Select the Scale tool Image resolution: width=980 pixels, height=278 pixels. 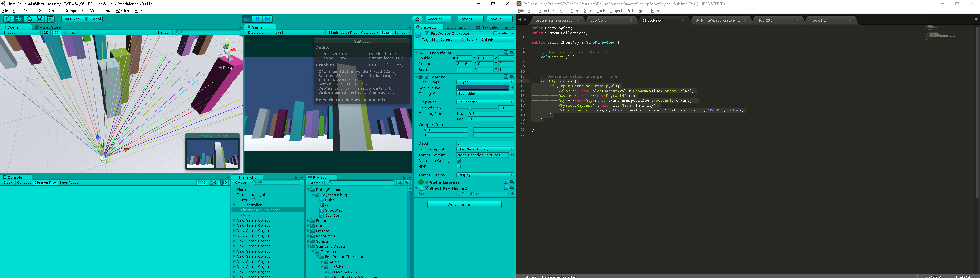point(39,19)
